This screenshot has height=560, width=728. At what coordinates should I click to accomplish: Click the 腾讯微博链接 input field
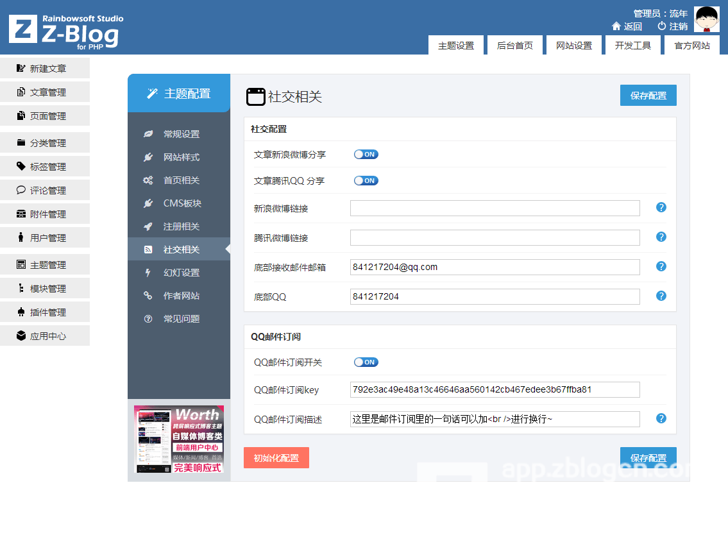(495, 237)
